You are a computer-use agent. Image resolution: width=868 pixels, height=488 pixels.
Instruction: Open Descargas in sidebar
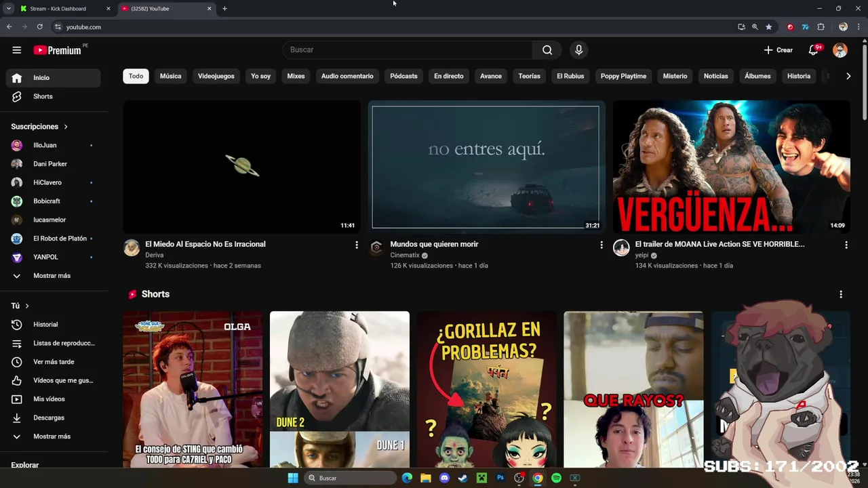click(54, 418)
